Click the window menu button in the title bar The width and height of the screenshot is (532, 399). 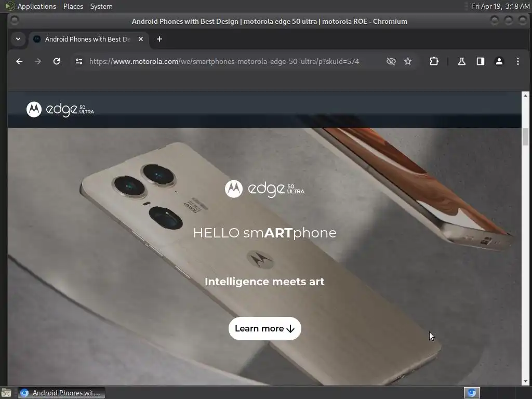click(x=14, y=21)
